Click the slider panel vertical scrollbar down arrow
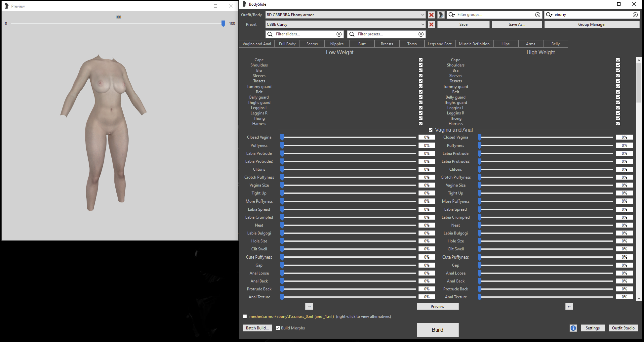 coord(639,298)
